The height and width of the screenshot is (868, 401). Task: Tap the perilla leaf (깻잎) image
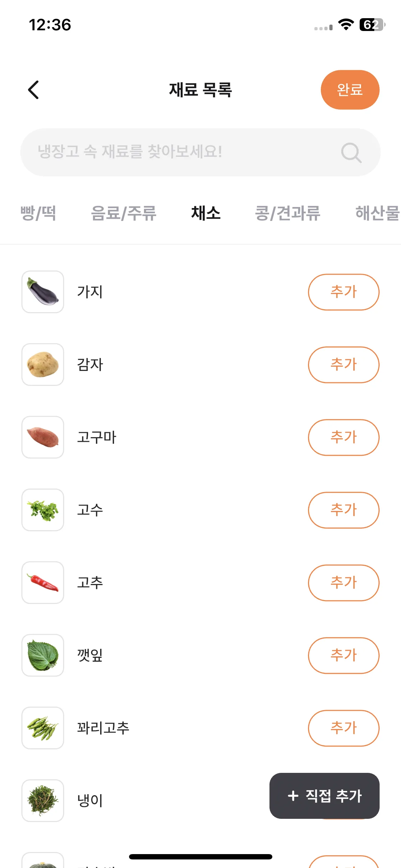coord(43,655)
